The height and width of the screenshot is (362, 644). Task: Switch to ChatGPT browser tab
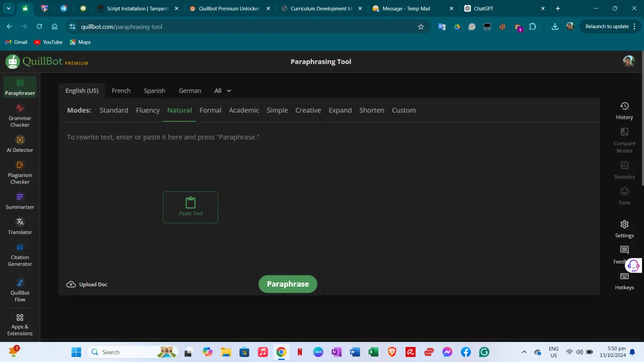(x=504, y=9)
